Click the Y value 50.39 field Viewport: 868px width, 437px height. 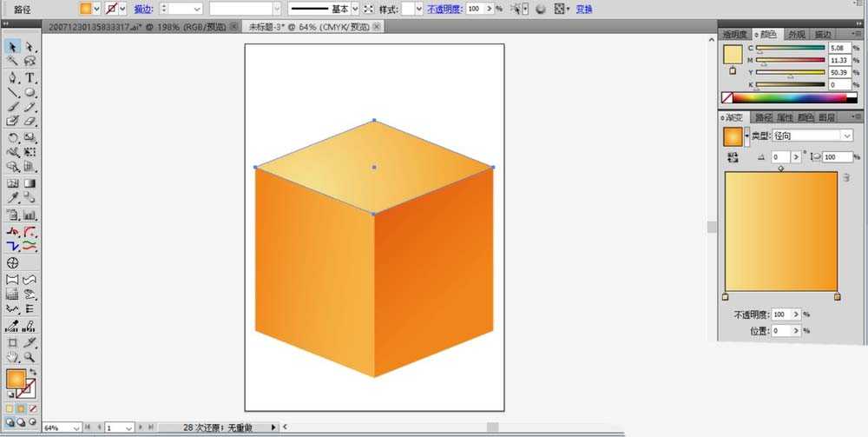(839, 73)
